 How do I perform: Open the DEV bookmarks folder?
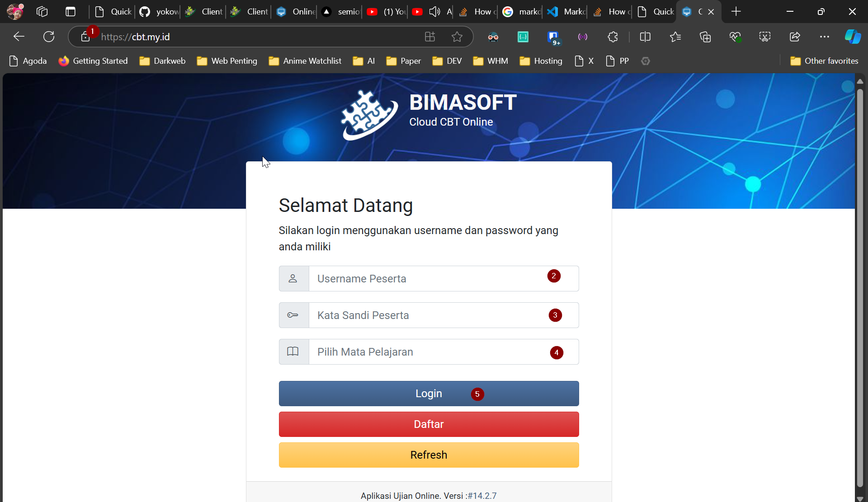pyautogui.click(x=447, y=61)
